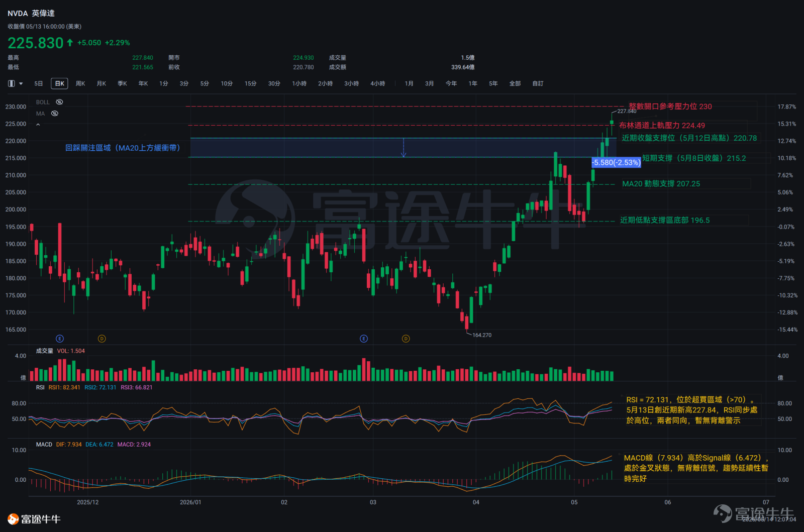Switch to 季K quarterly chart
This screenshot has height=532, width=804.
tap(122, 83)
